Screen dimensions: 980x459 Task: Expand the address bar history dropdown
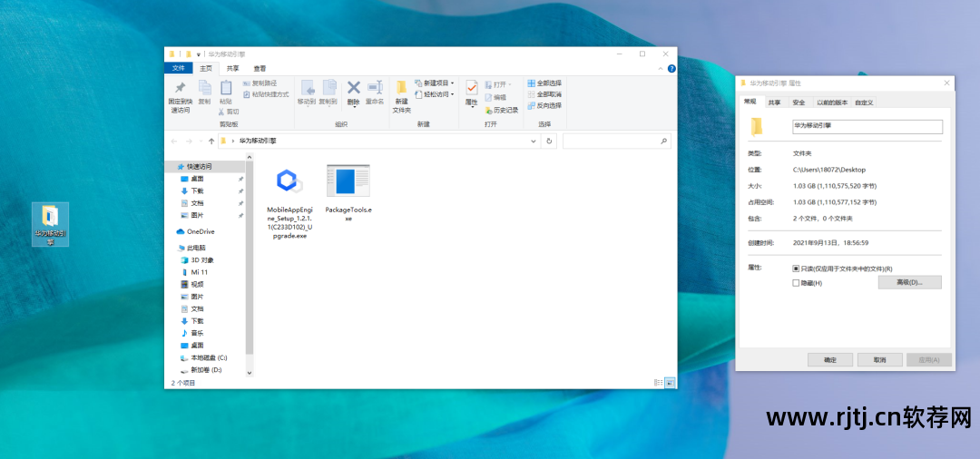pyautogui.click(x=534, y=142)
